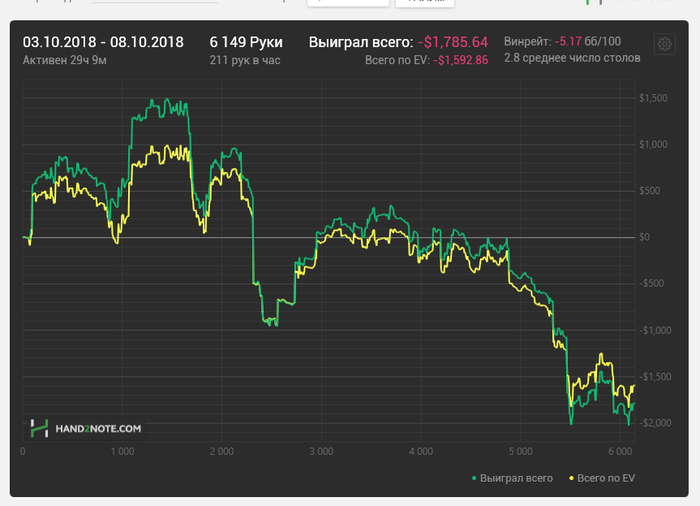The width and height of the screenshot is (700, 506).
Task: Click the '1 000' x-axis label
Action: (122, 452)
